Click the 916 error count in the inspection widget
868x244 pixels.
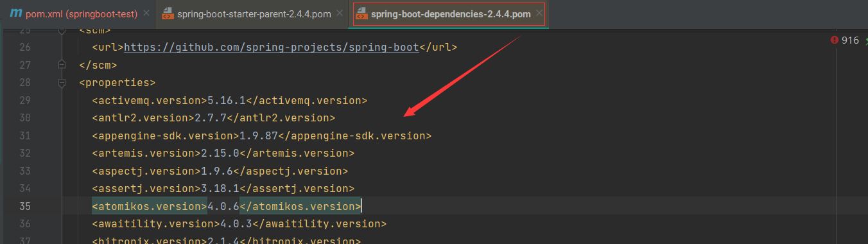point(850,40)
